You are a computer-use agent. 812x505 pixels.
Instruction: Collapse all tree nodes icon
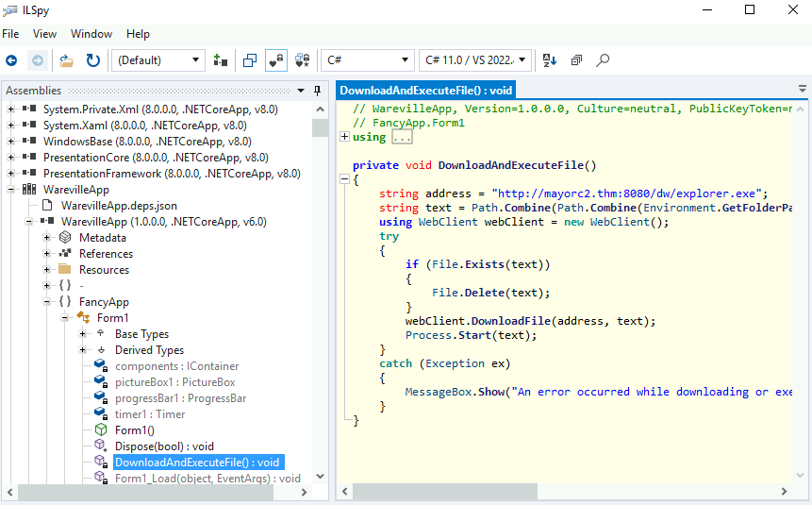[x=576, y=60]
